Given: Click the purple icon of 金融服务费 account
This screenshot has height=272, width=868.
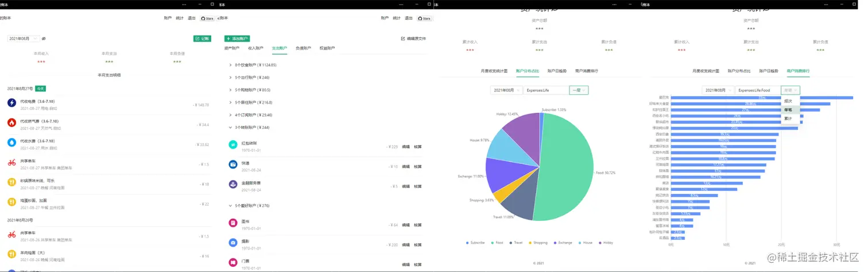Looking at the screenshot, I should 232,185.
